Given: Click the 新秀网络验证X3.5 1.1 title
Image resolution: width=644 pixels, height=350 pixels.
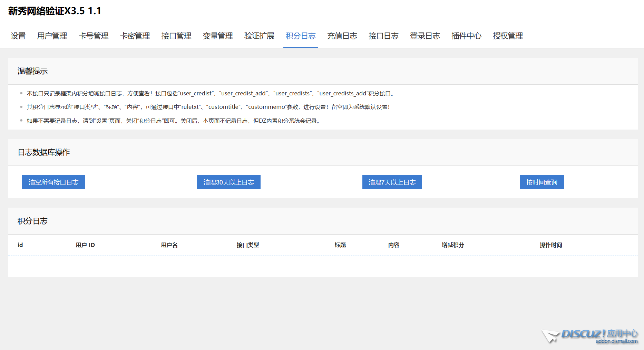Looking at the screenshot, I should (x=55, y=11).
